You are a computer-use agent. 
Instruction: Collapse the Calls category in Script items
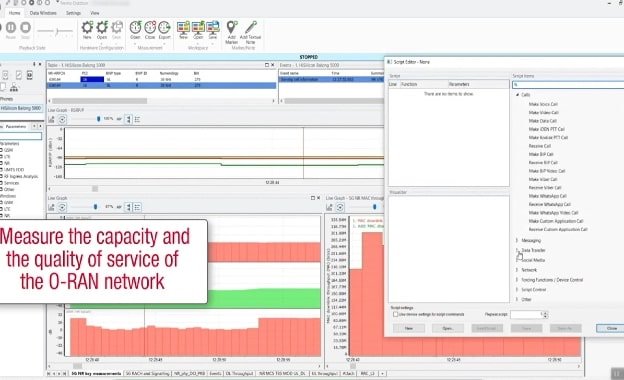[x=517, y=95]
